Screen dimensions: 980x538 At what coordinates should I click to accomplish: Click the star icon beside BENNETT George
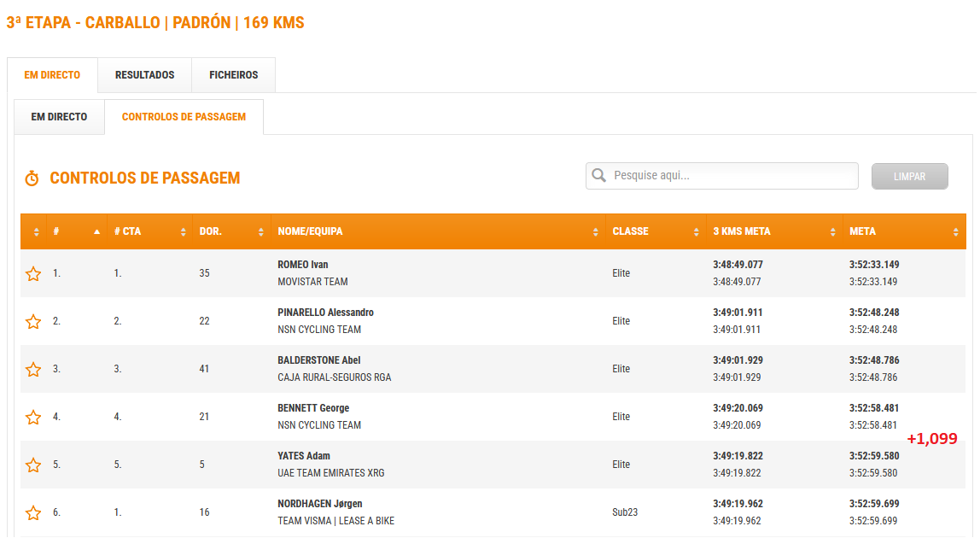(33, 418)
